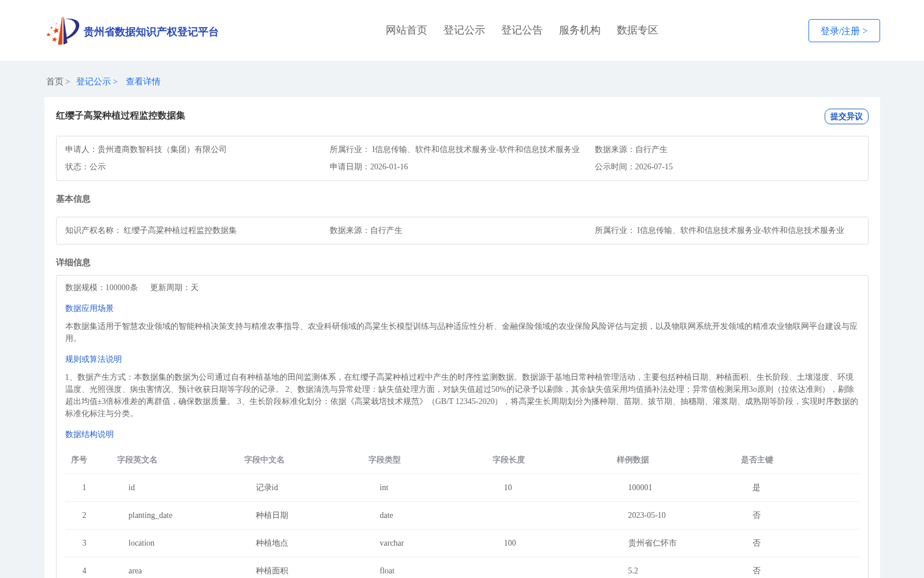This screenshot has height=578, width=924.
Task: Open the 登记公告 navigation item
Action: click(x=522, y=30)
